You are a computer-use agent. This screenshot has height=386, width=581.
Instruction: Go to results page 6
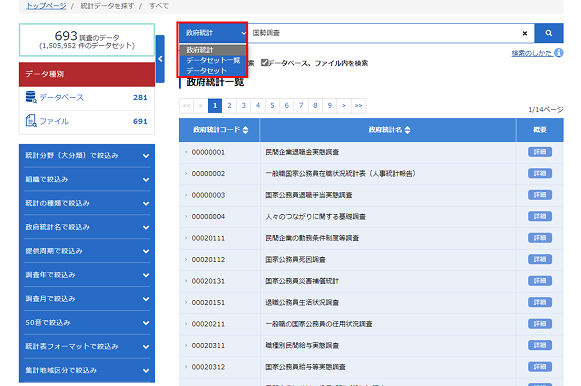286,106
